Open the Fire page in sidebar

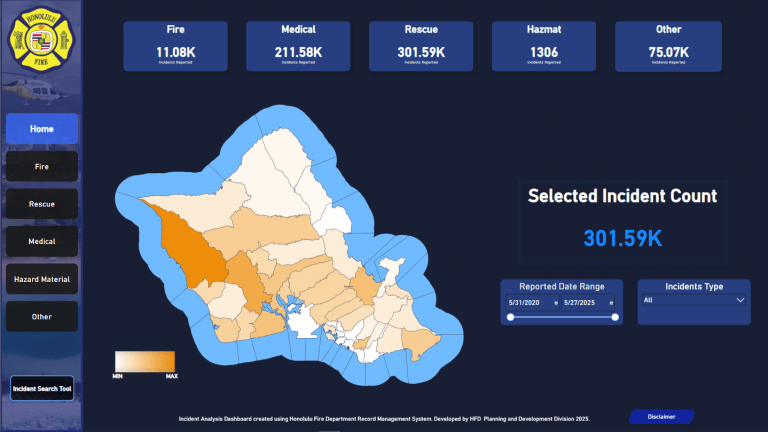[x=42, y=167]
